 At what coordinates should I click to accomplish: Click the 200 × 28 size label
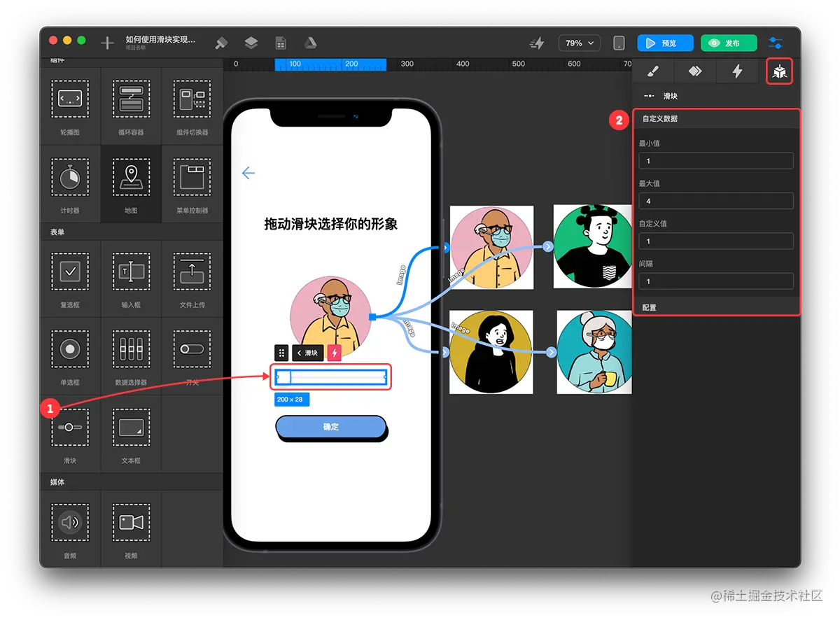292,399
